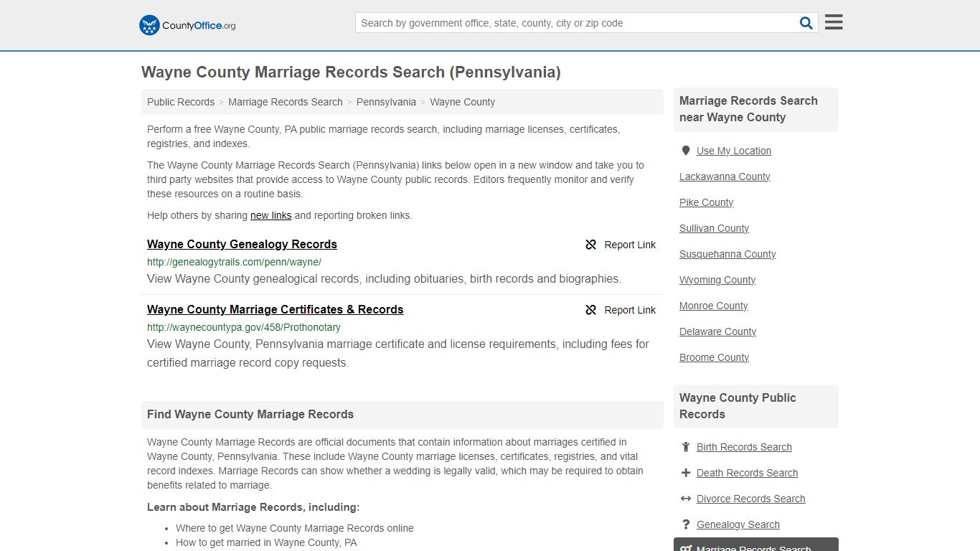Open Sullivan County link
This screenshot has height=551, width=980.
coord(714,228)
